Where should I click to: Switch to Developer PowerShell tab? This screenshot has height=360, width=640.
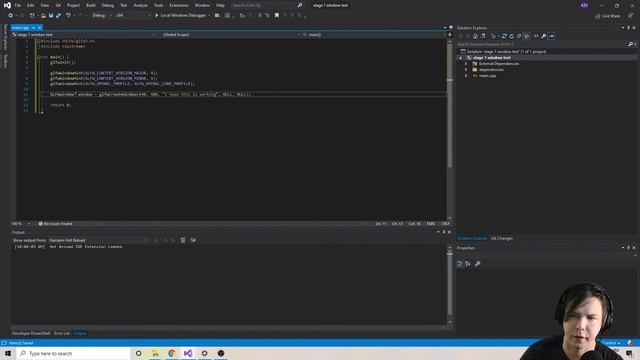31,333
